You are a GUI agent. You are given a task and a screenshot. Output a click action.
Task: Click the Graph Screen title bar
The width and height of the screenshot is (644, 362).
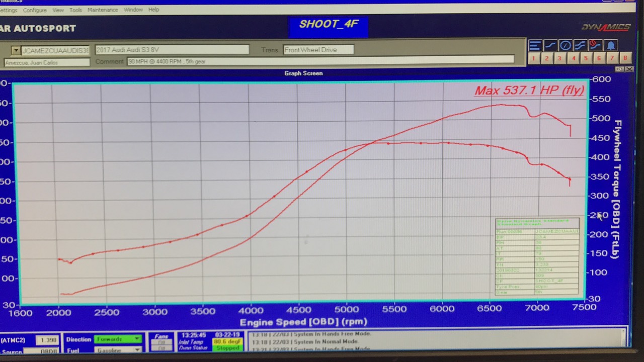click(x=303, y=73)
